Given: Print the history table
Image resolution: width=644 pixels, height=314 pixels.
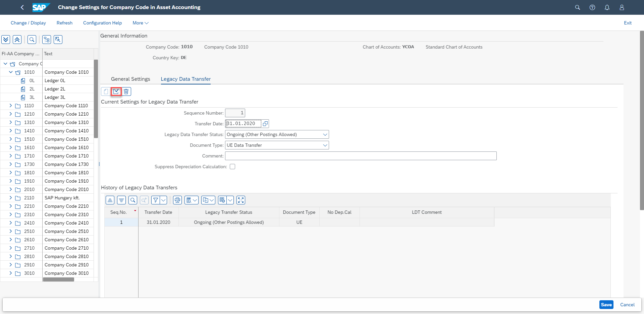Looking at the screenshot, I should click(x=177, y=200).
